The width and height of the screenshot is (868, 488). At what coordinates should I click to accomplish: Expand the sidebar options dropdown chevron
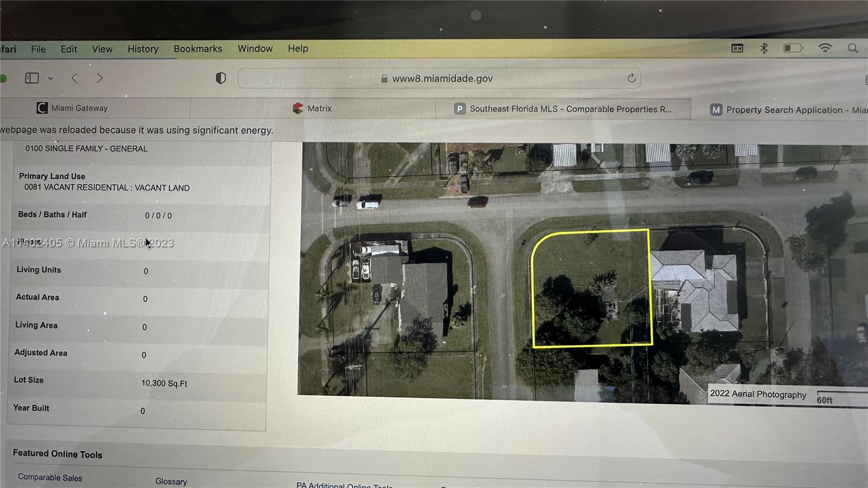(x=50, y=78)
